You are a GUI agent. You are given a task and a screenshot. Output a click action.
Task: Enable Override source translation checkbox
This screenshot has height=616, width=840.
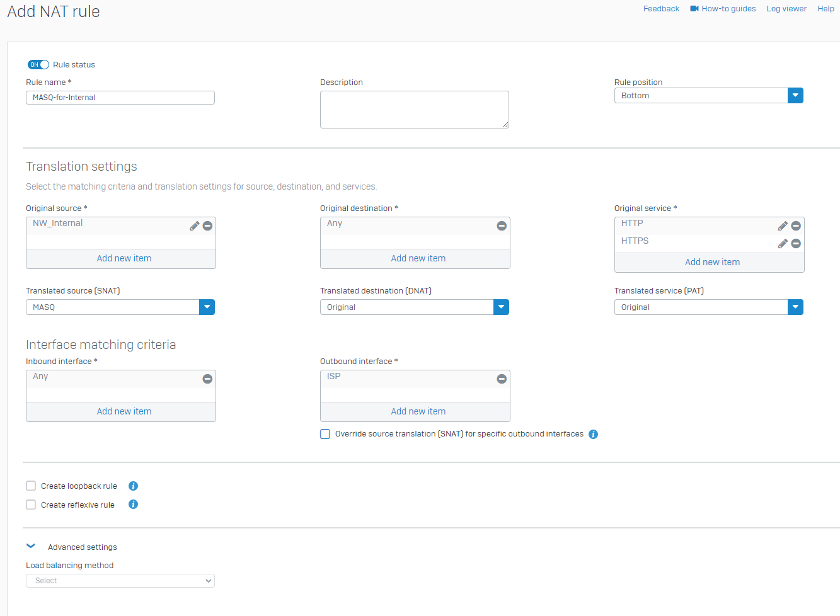pos(325,434)
